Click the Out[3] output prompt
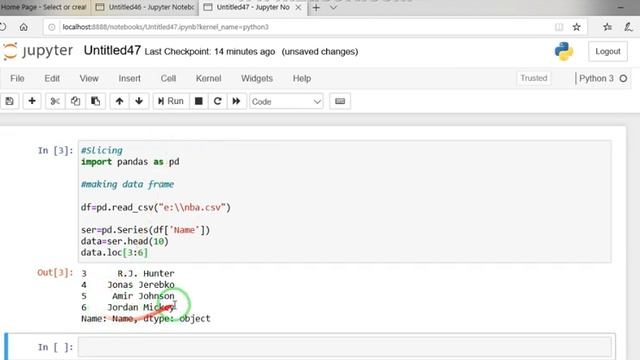Image resolution: width=640 pixels, height=360 pixels. pos(55,273)
